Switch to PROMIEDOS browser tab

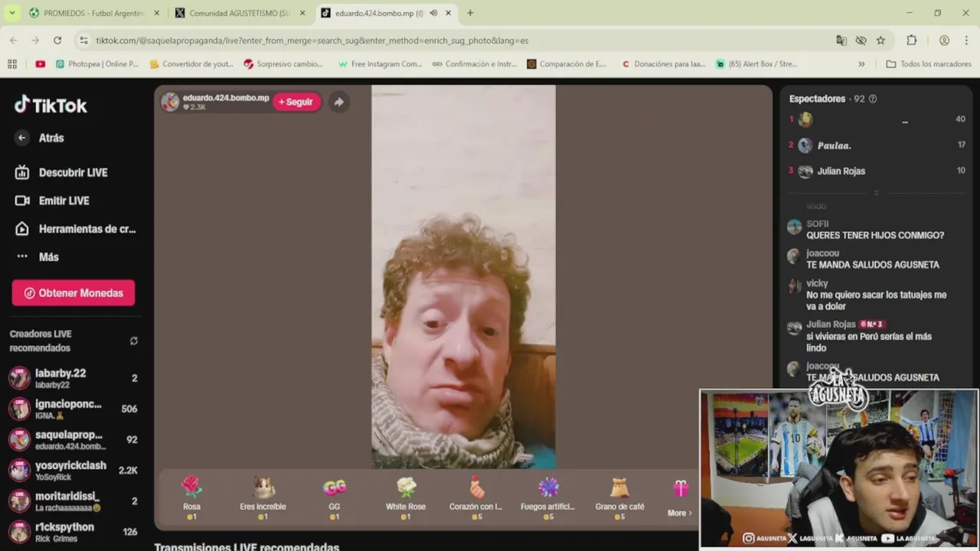[x=94, y=13]
